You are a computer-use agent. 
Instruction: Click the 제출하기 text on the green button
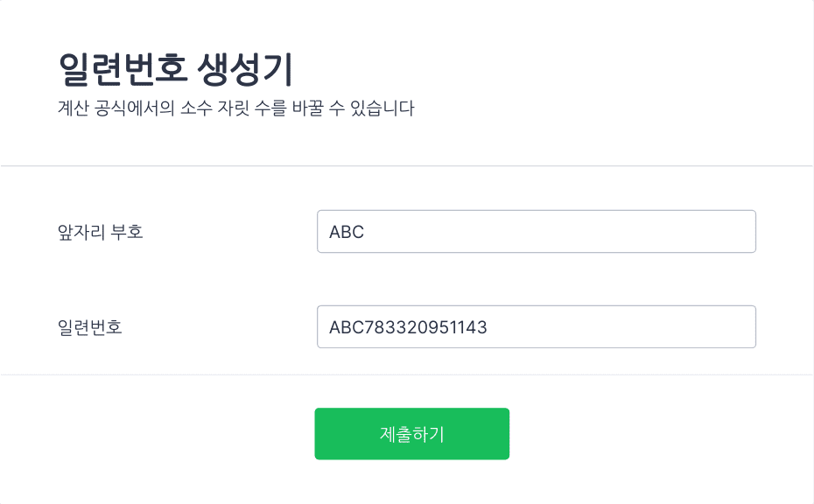[x=411, y=434]
